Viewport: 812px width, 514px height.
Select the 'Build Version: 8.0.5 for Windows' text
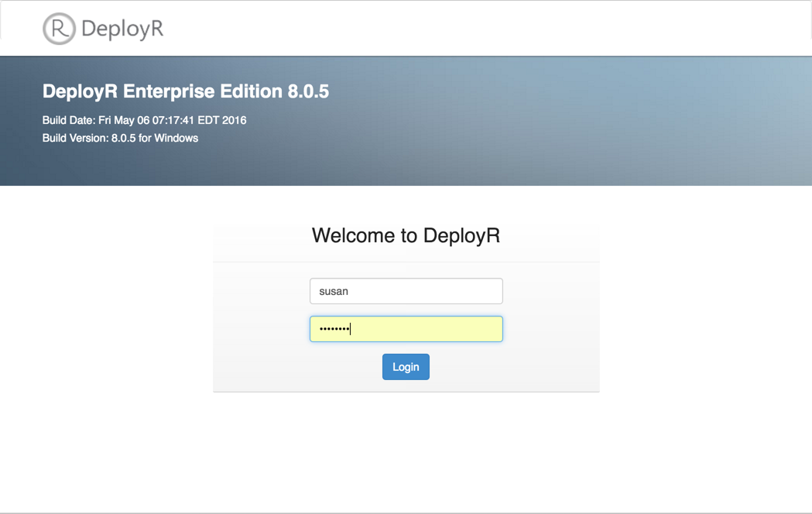120,139
